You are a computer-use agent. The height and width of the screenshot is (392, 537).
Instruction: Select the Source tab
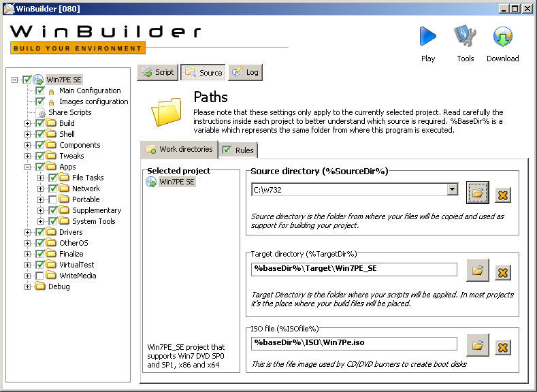[x=203, y=72]
